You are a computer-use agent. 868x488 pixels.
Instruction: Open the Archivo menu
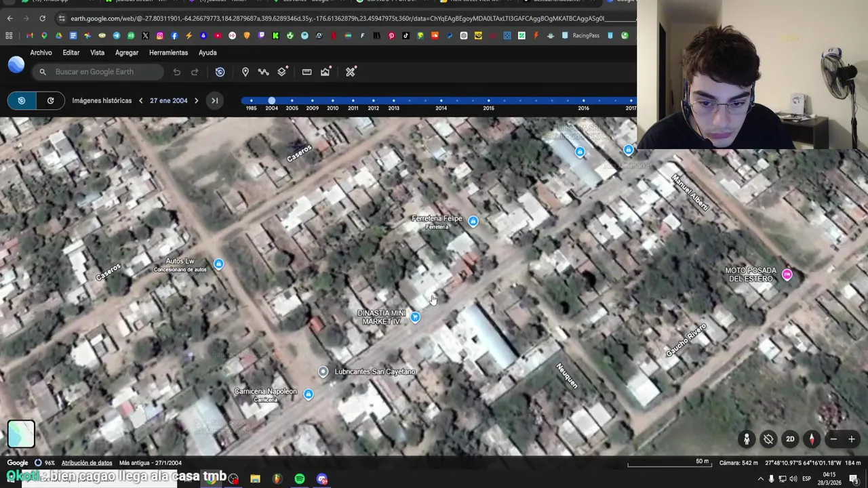pyautogui.click(x=41, y=53)
